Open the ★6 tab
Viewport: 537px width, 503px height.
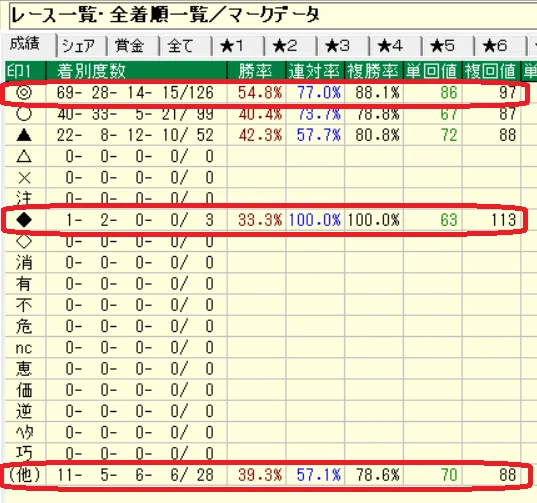click(500, 46)
